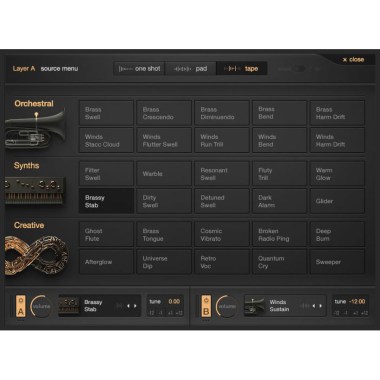Tune Layer A up 12 semitones
This screenshot has width=380, height=380.
coord(179,313)
